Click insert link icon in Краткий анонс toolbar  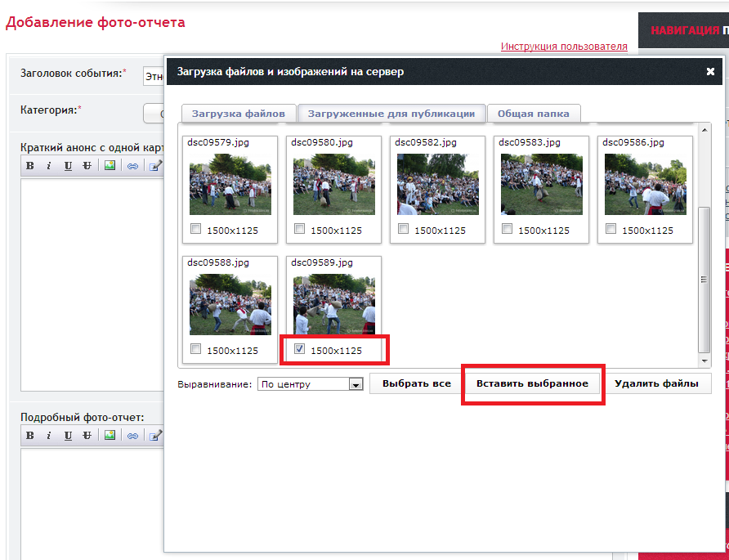132,165
